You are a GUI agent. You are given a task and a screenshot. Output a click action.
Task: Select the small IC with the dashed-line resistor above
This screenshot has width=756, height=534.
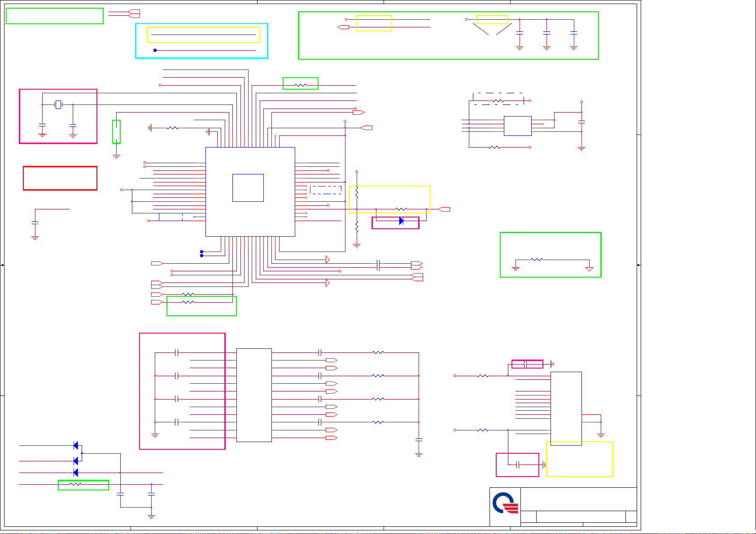pos(518,126)
